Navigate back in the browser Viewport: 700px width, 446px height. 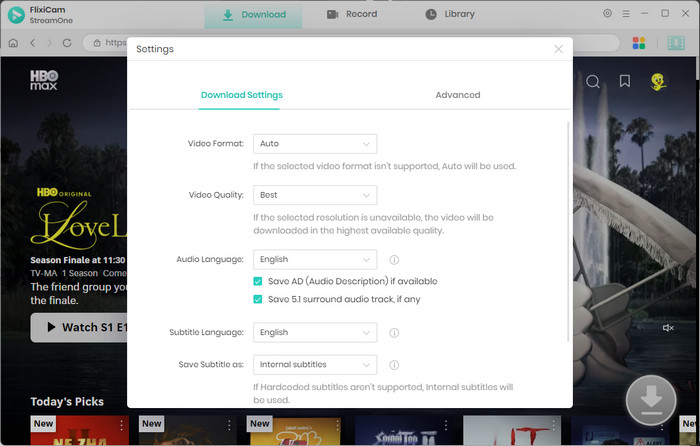point(33,43)
